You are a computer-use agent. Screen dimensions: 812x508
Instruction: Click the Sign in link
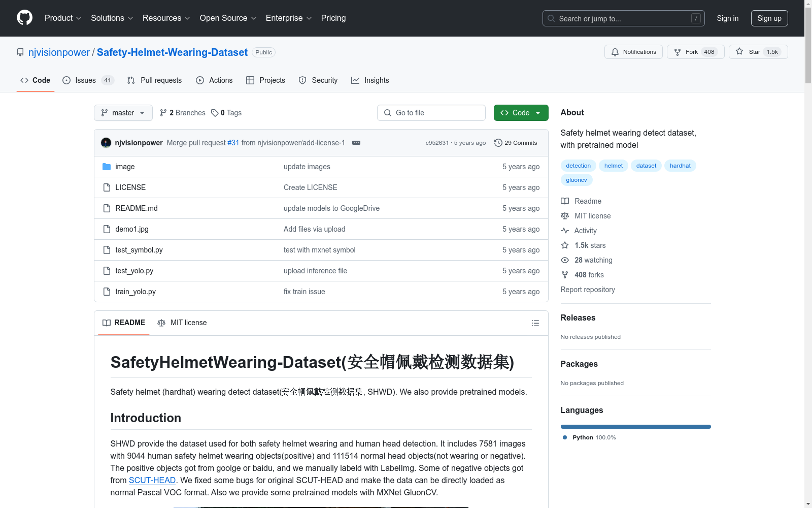pos(728,18)
